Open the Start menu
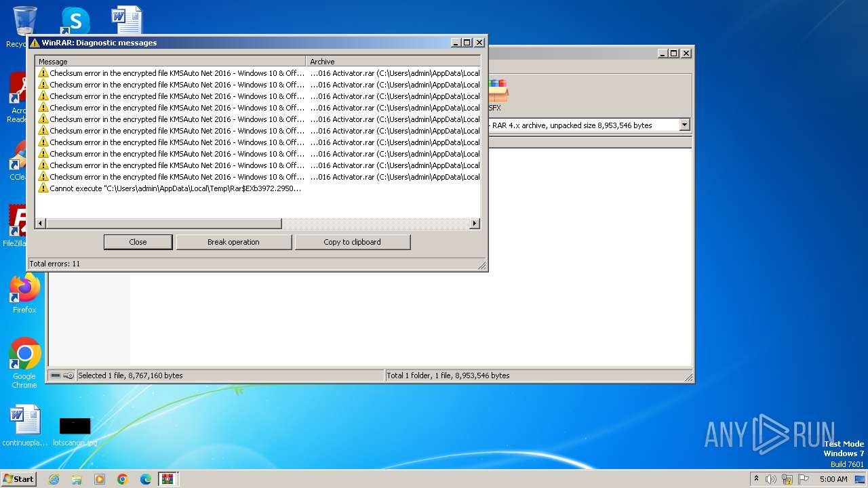The width and height of the screenshot is (868, 488). pyautogui.click(x=18, y=479)
